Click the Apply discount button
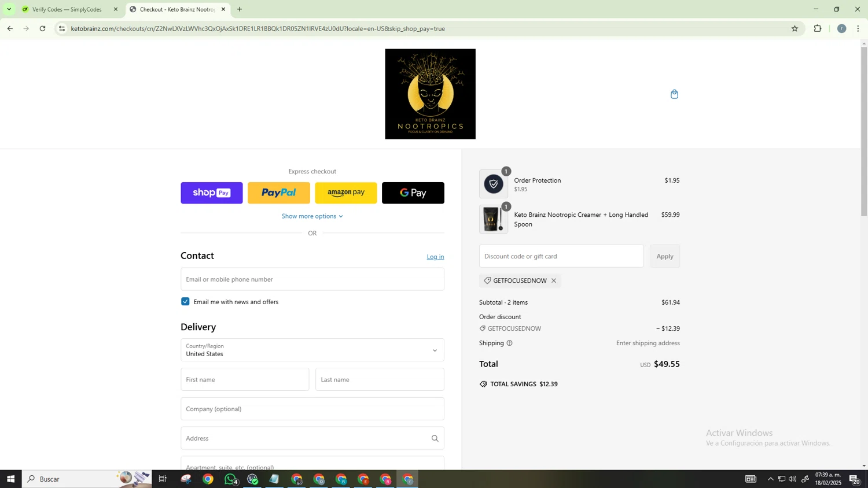The height and width of the screenshot is (488, 868). [665, 256]
